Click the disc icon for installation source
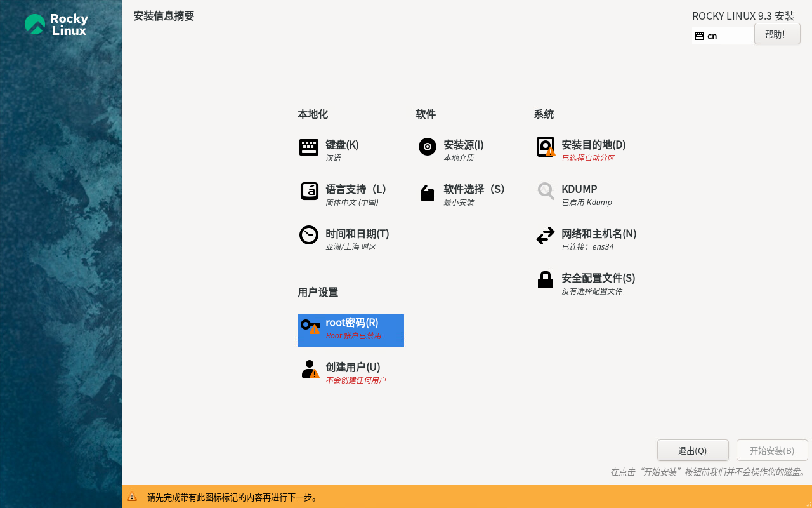Viewport: 812px width, 508px height. (x=428, y=147)
